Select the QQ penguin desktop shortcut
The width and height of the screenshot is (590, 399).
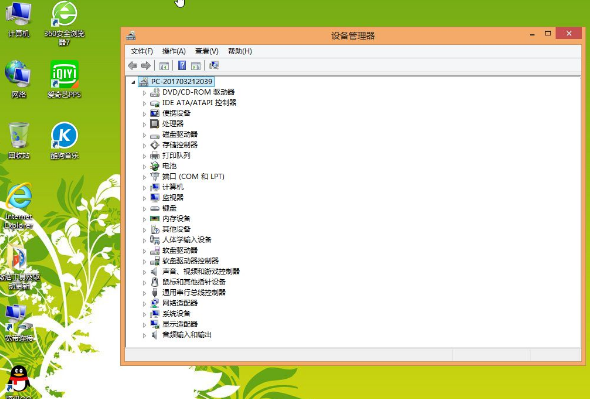19,381
